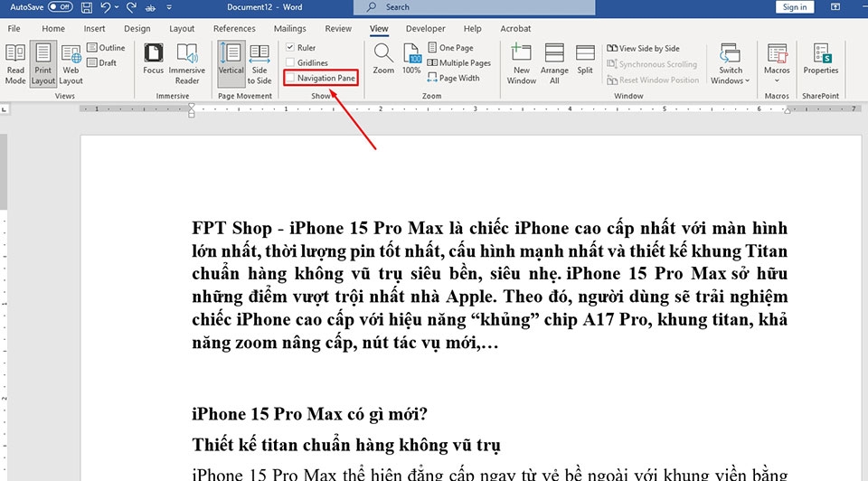Select Print Layout view
The height and width of the screenshot is (481, 868).
(x=43, y=63)
